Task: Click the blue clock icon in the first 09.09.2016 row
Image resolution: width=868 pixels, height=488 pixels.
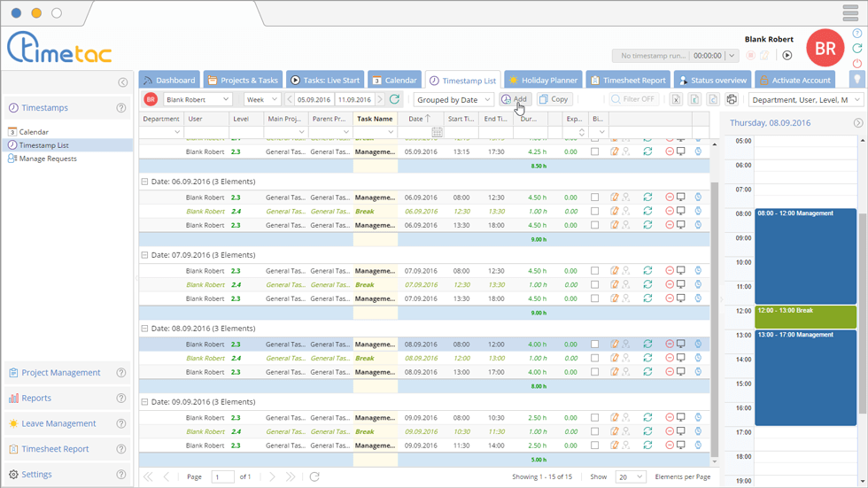Action: tap(698, 418)
